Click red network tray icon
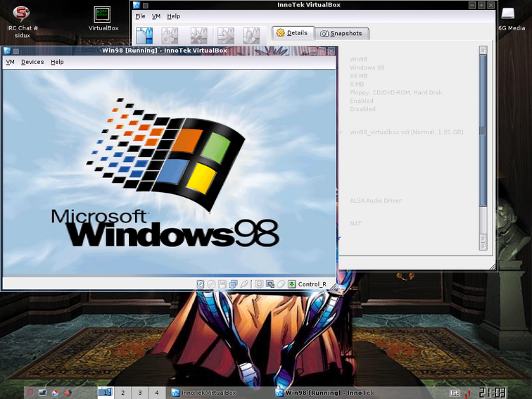 468,393
